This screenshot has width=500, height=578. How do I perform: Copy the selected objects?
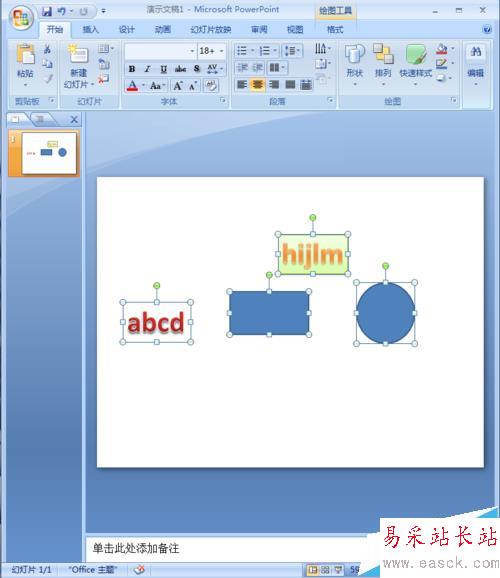point(47,64)
